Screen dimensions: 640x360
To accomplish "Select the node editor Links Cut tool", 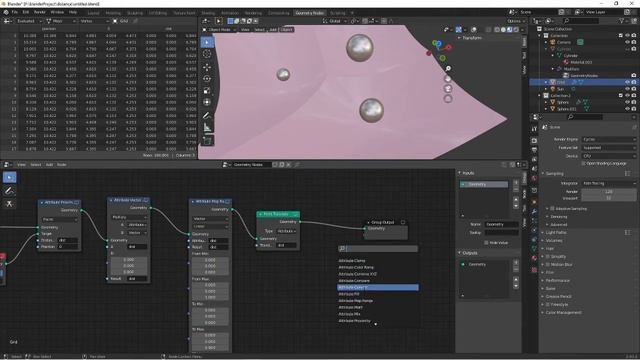I will click(x=9, y=204).
